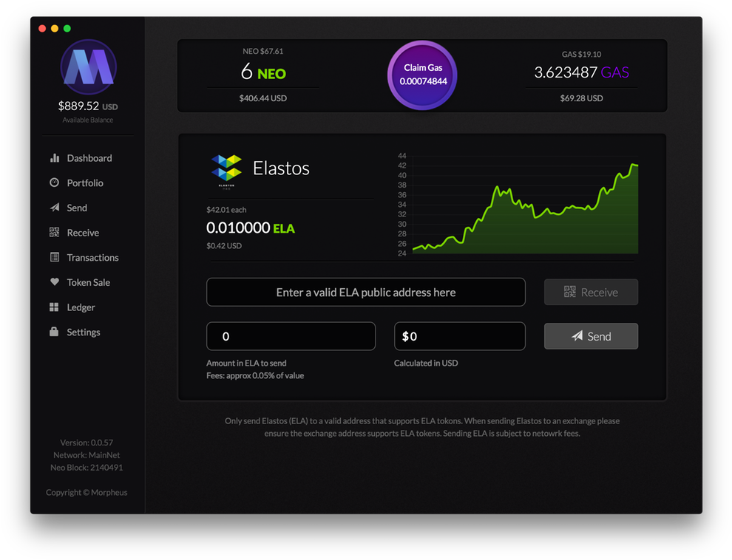Click the Send paper plane sidebar icon
732x560 pixels.
[55, 208]
